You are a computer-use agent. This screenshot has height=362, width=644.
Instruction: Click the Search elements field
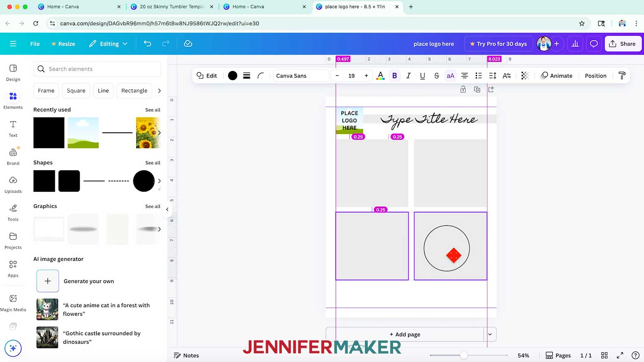pyautogui.click(x=97, y=69)
